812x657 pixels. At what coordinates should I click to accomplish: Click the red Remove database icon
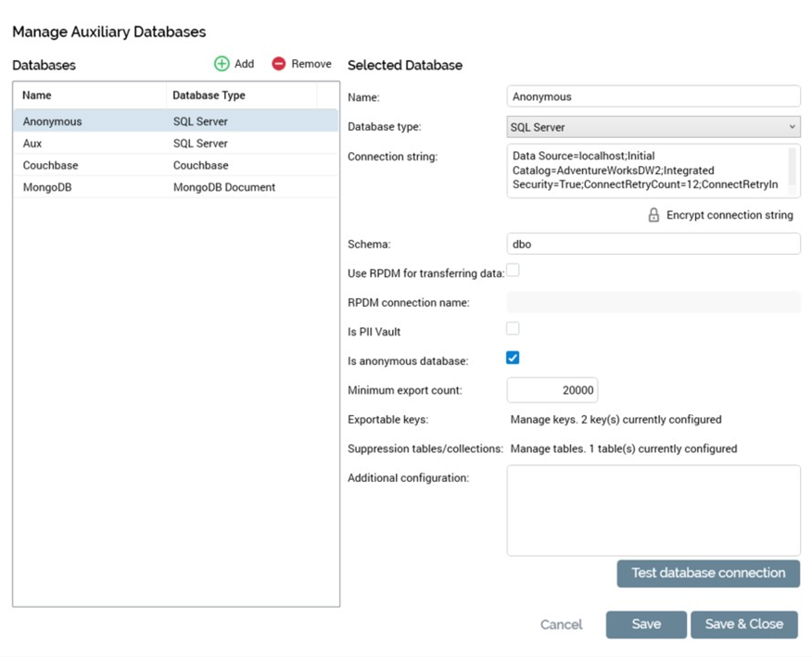[x=279, y=64]
